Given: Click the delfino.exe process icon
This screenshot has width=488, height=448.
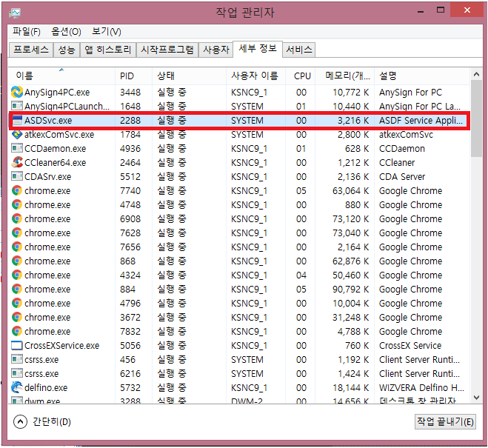Looking at the screenshot, I should pos(17,387).
